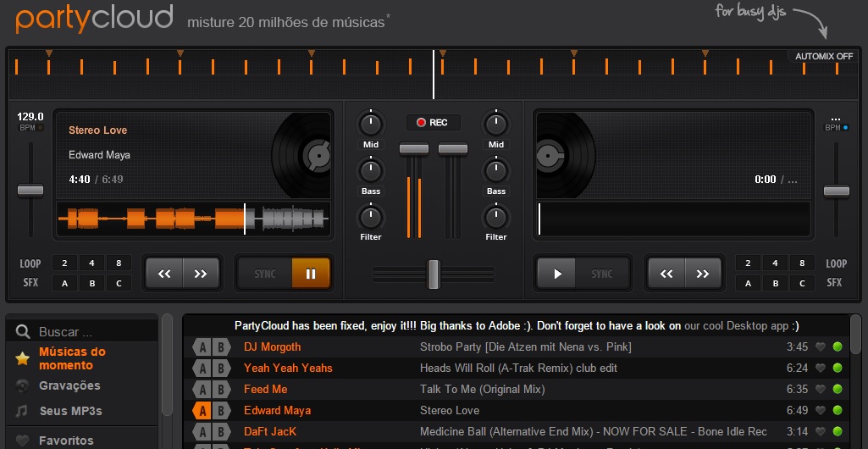This screenshot has width=868, height=449.
Task: Toggle AUTOMIX OFF button
Action: pyautogui.click(x=823, y=57)
